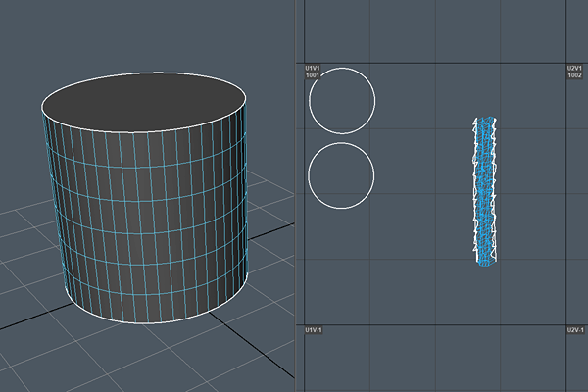
Task: Click the U2V1 tile corner label
Action: (574, 68)
